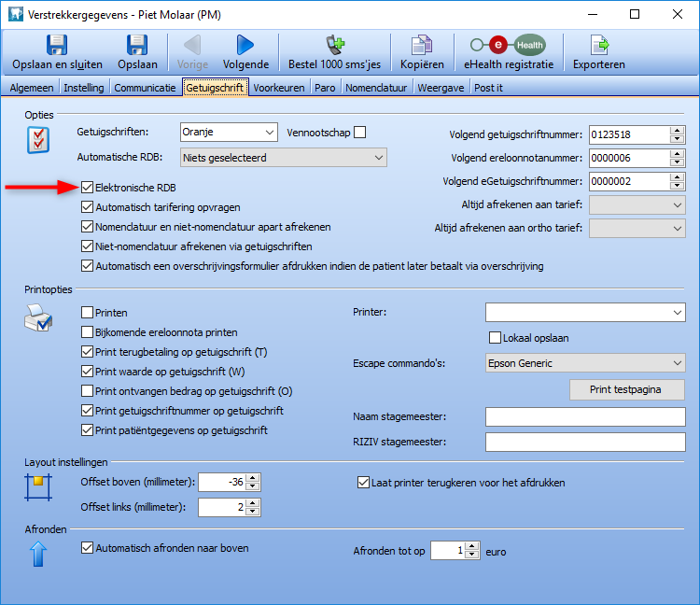Toggle Print waarde op getuigschrift (W)
The height and width of the screenshot is (605, 700).
[x=88, y=371]
